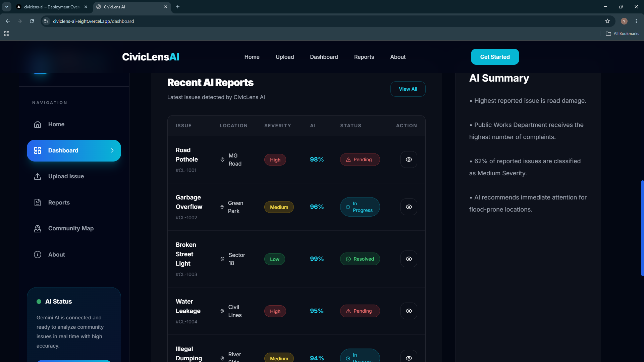The image size is (644, 362).
Task: Click the Dashboard grid icon in sidebar
Action: pyautogui.click(x=38, y=150)
